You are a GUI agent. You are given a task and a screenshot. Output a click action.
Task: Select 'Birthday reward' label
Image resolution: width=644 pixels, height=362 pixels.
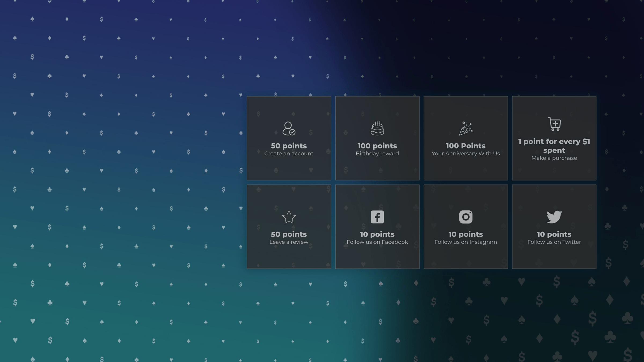(377, 154)
